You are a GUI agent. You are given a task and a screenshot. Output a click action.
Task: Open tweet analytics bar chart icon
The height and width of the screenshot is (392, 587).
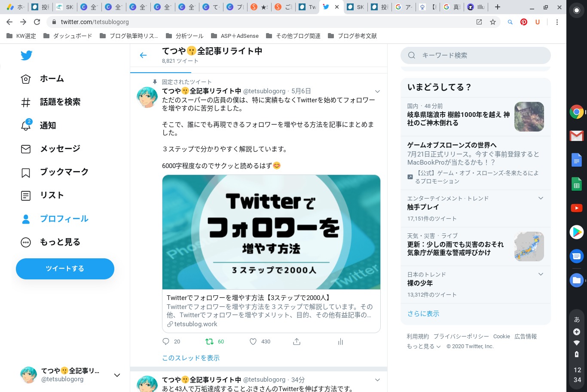coord(340,341)
